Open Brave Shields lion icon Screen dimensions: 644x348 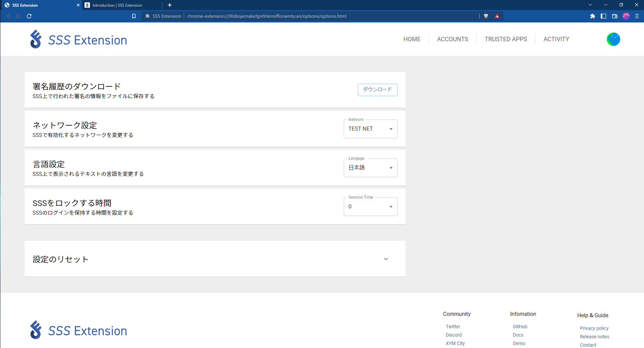[486, 16]
